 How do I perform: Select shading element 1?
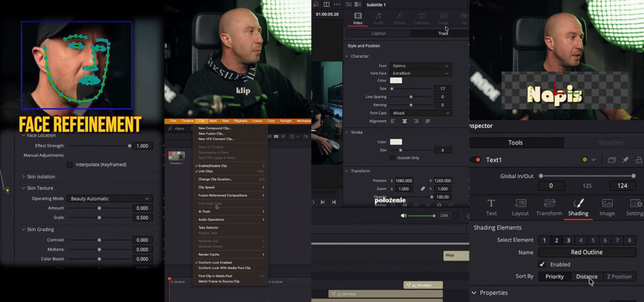544,240
